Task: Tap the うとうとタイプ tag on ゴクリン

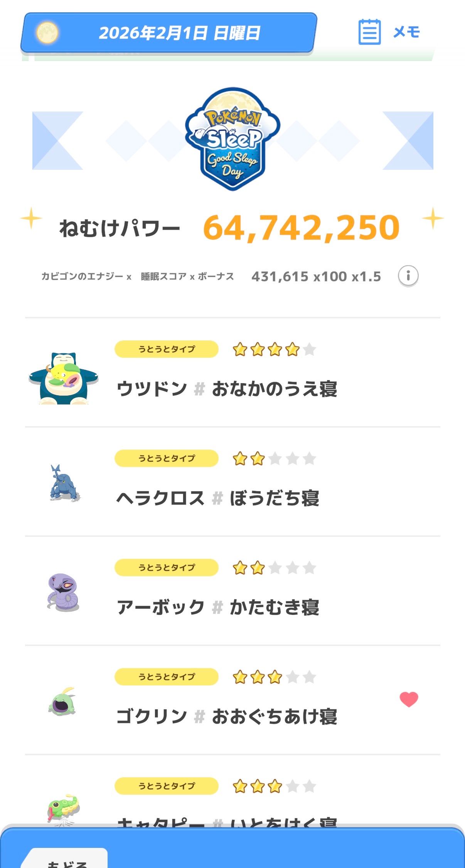Action: click(167, 677)
